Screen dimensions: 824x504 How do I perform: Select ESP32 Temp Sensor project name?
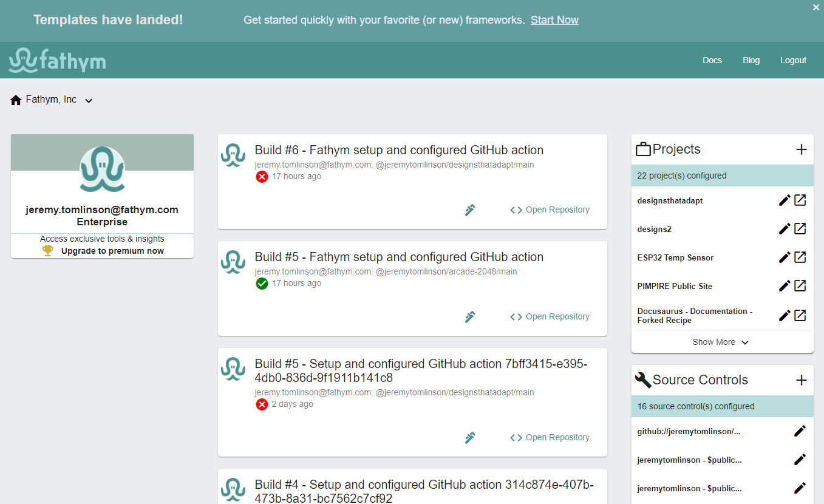coord(675,257)
